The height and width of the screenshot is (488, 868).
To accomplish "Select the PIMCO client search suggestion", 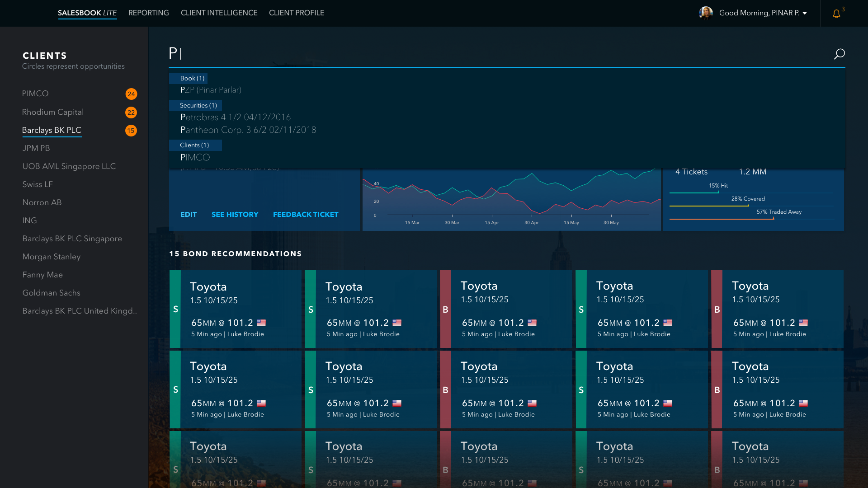I will pyautogui.click(x=195, y=157).
